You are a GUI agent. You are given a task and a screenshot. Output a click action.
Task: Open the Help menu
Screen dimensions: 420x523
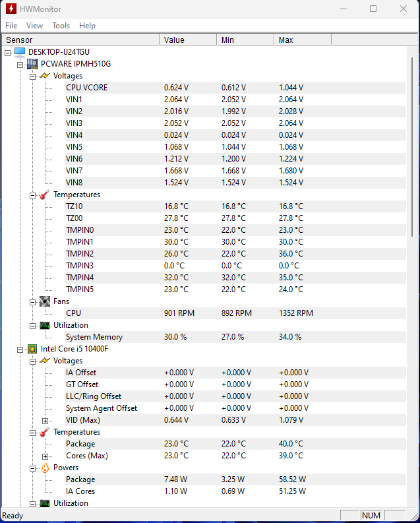[87, 26]
